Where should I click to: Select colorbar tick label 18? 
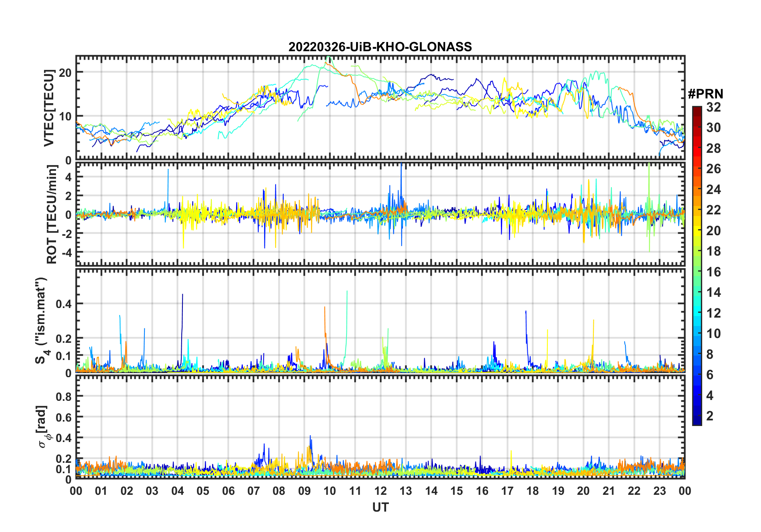coord(714,251)
